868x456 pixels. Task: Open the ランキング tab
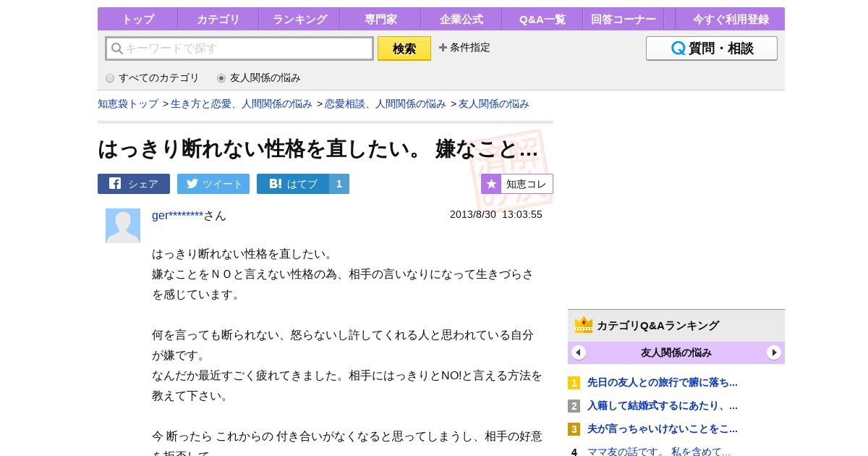point(299,19)
